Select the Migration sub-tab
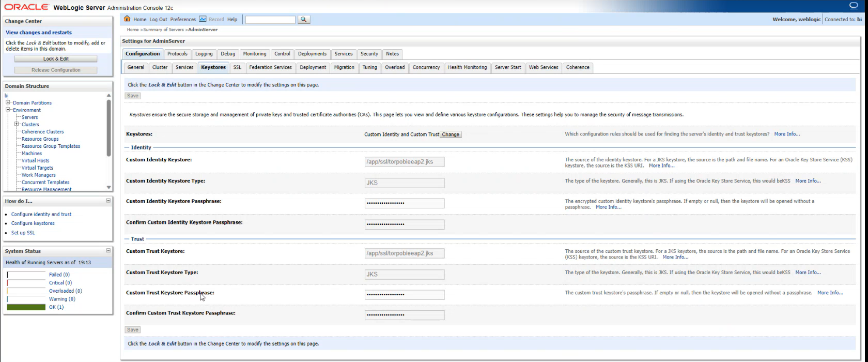Image resolution: width=868 pixels, height=362 pixels. tap(344, 67)
